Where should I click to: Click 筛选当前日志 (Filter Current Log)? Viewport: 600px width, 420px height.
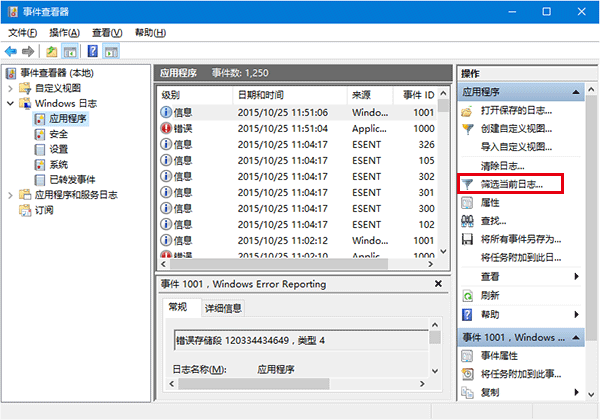tap(513, 184)
